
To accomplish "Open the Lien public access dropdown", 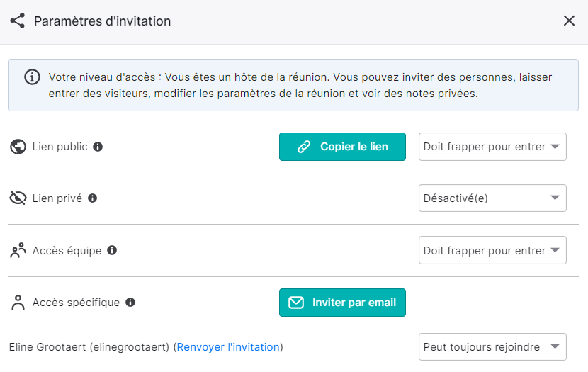I will (492, 147).
